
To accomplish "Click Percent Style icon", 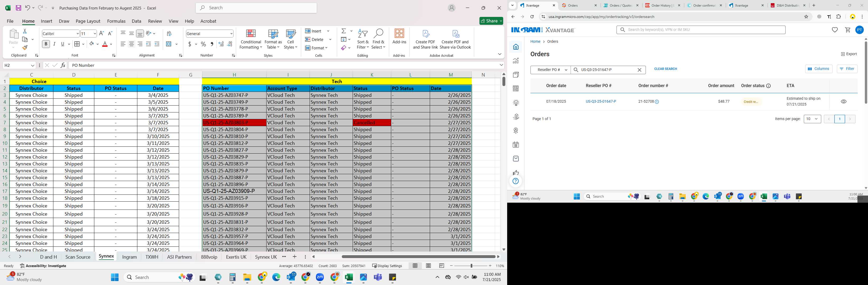I will [x=203, y=44].
